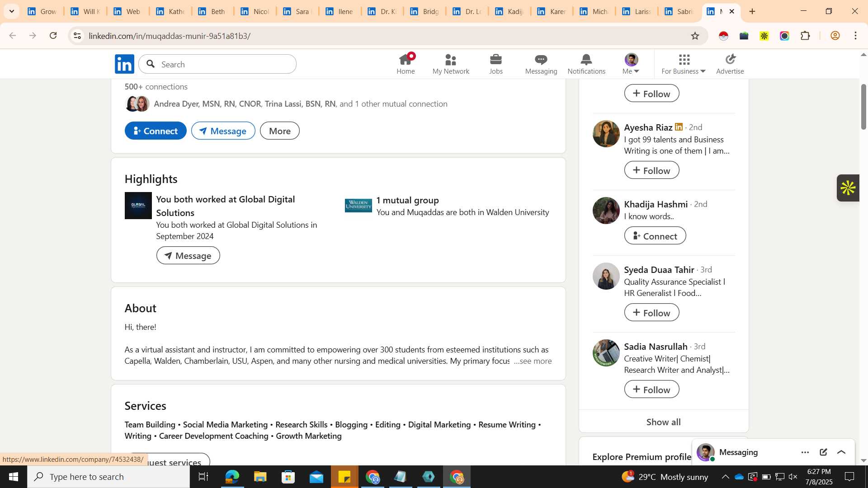
Task: Open Mail app from taskbar
Action: [316, 477]
